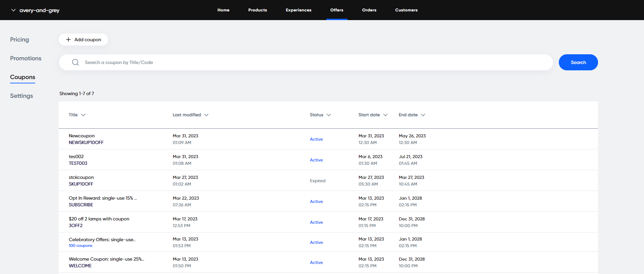This screenshot has height=274, width=644.
Task: Open the Experiences tab
Action: point(299,10)
